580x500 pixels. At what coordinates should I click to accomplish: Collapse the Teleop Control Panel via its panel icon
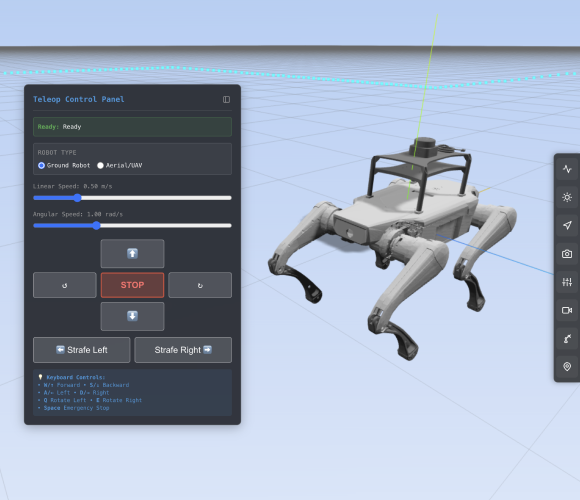coord(226,99)
